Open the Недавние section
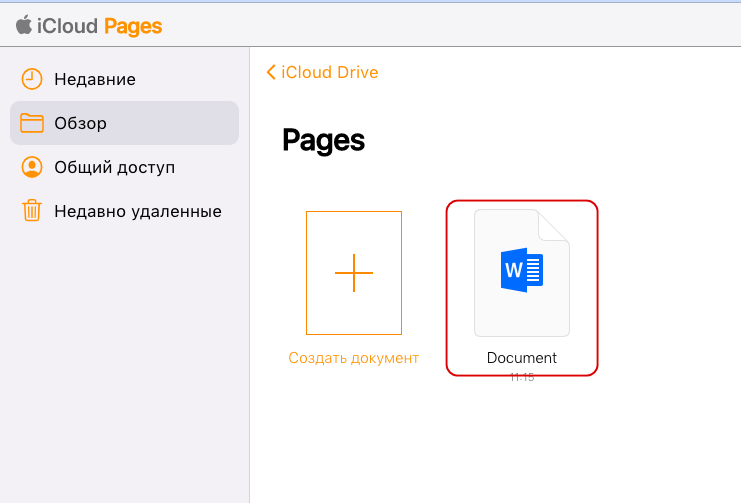This screenshot has height=503, width=741. (x=124, y=79)
